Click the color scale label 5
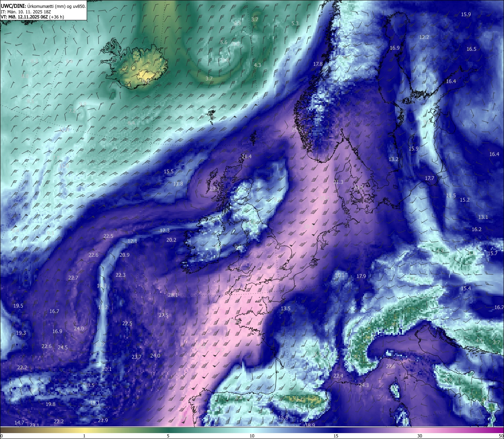The height and width of the screenshot is (439, 504). pyautogui.click(x=168, y=435)
